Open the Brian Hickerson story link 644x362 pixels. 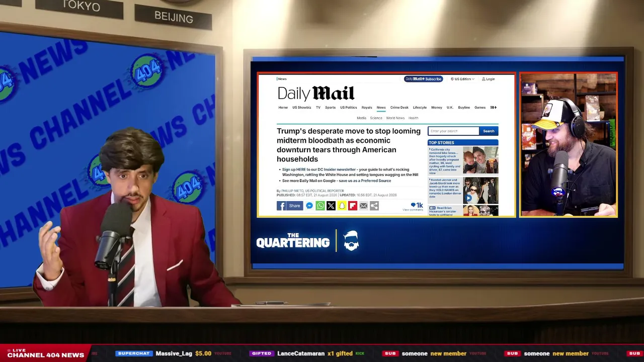(x=445, y=212)
